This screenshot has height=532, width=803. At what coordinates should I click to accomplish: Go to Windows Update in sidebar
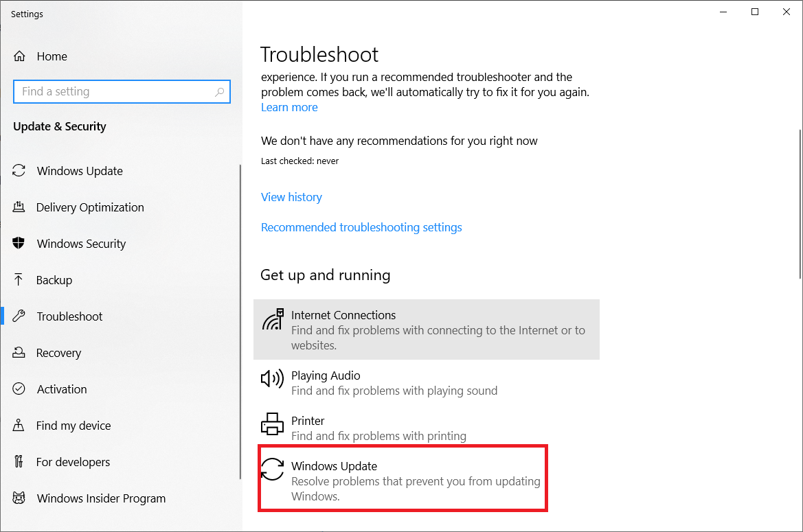(80, 171)
